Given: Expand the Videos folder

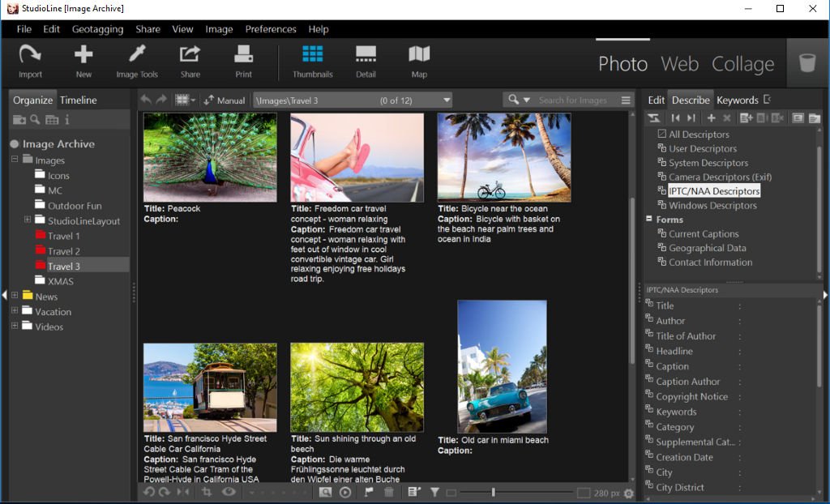Looking at the screenshot, I should click(15, 326).
